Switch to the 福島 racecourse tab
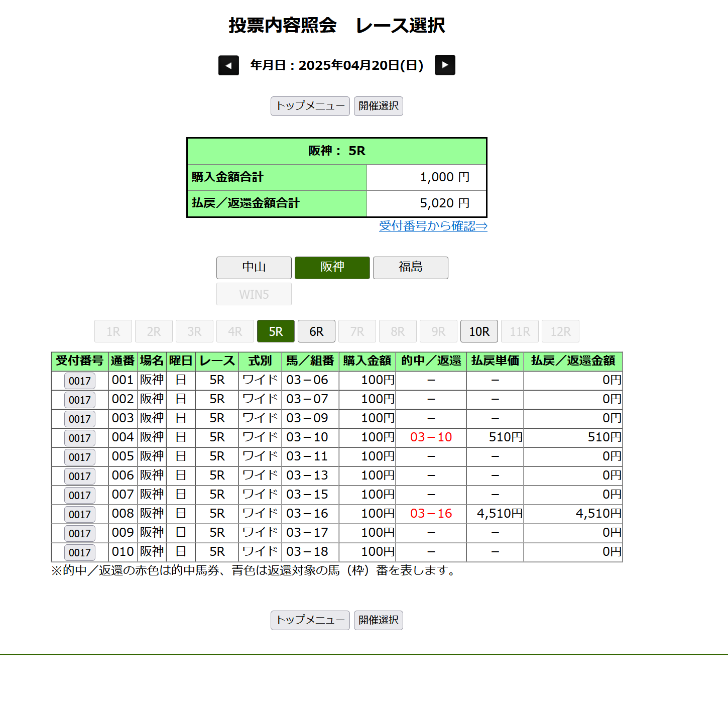This screenshot has width=728, height=713. coord(410,268)
